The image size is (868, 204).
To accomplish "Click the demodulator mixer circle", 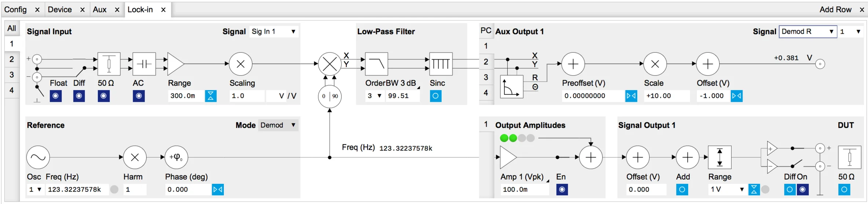I will [330, 64].
